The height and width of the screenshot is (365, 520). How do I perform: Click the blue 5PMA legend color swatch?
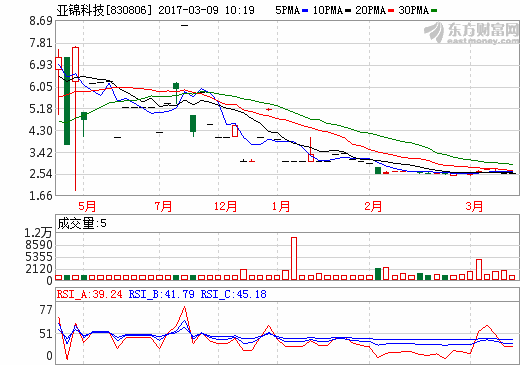pos(305,11)
